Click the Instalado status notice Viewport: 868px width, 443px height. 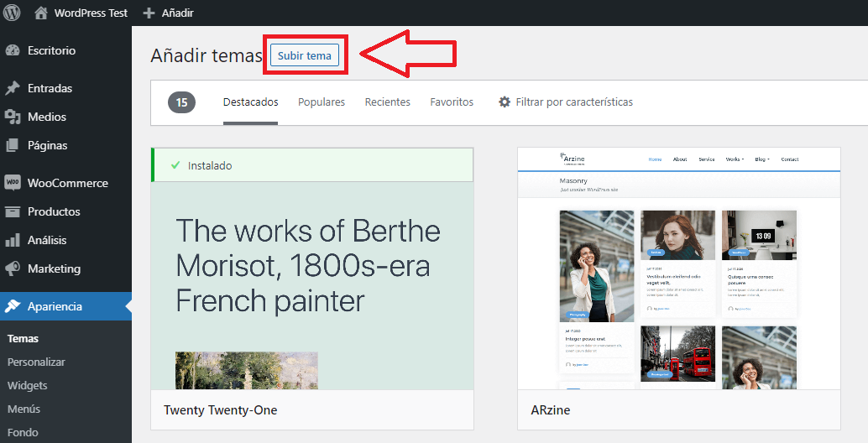pyautogui.click(x=312, y=164)
